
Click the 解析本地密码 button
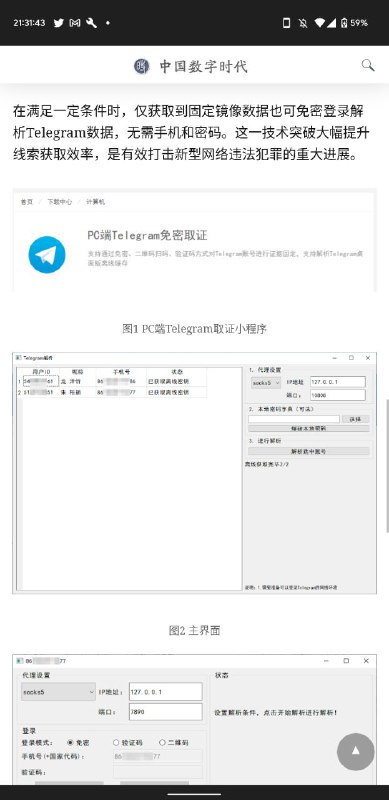pyautogui.click(x=308, y=429)
